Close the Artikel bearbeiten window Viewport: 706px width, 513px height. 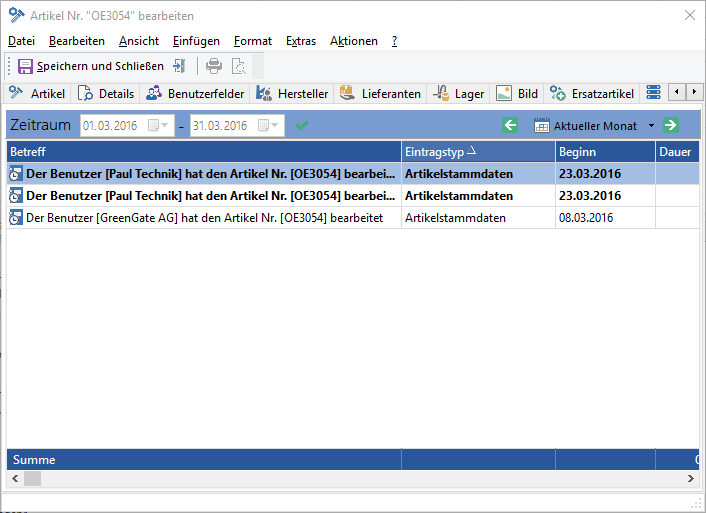click(690, 15)
